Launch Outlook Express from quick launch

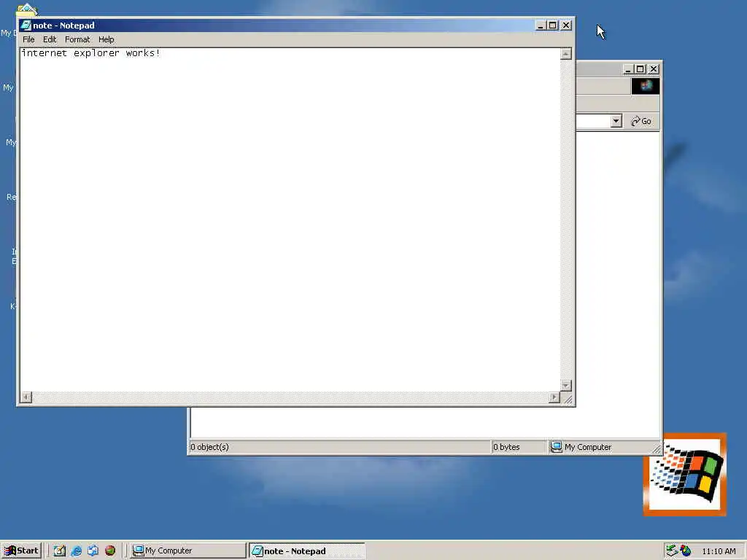[93, 551]
